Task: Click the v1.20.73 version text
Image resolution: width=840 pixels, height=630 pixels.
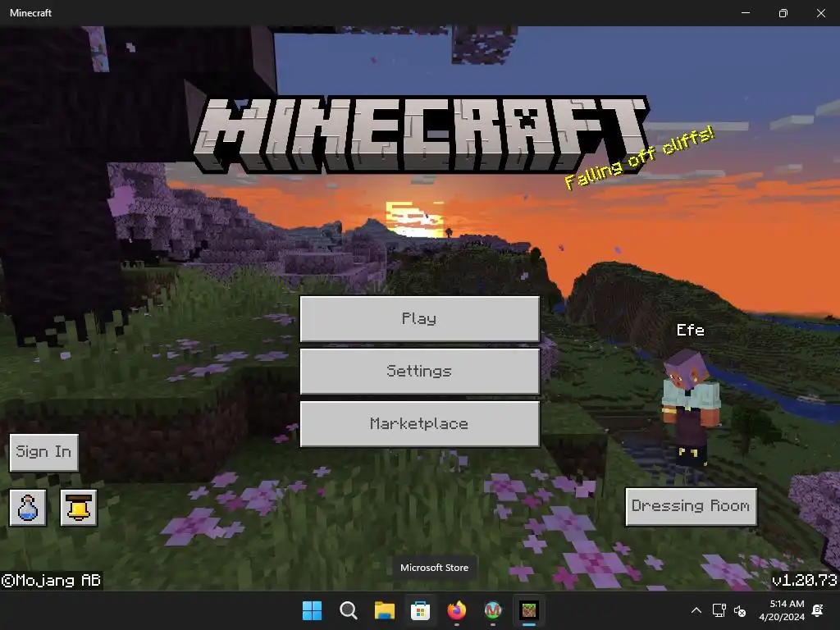Action: [x=805, y=580]
